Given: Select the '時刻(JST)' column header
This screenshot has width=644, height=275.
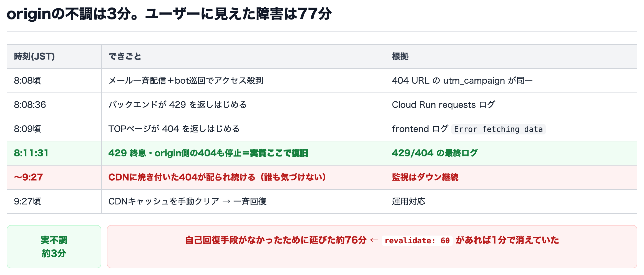Looking at the screenshot, I should [54, 57].
